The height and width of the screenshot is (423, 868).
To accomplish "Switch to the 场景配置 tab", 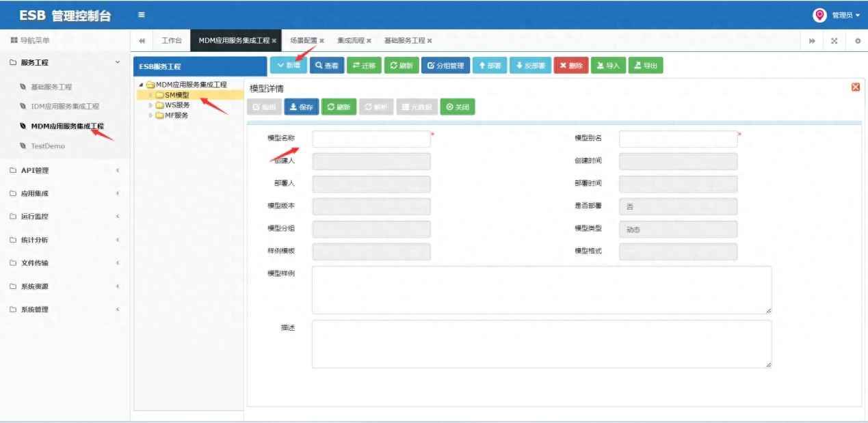I will pos(303,41).
